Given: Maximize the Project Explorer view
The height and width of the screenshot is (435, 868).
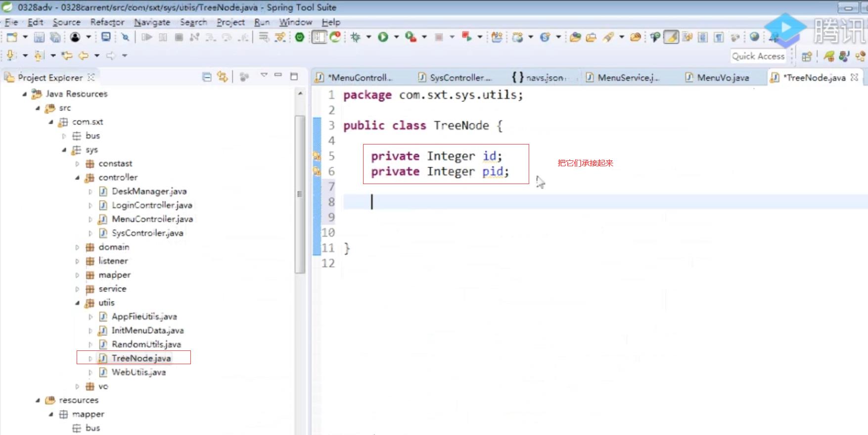Looking at the screenshot, I should (294, 76).
